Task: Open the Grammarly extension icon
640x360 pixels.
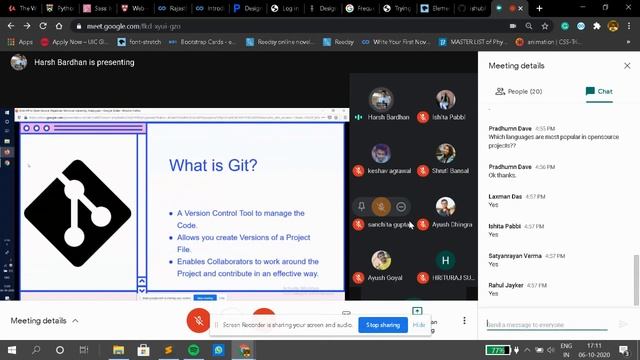Action: (565, 26)
